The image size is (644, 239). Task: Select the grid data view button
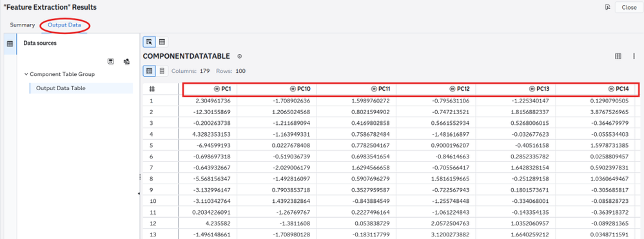click(149, 71)
